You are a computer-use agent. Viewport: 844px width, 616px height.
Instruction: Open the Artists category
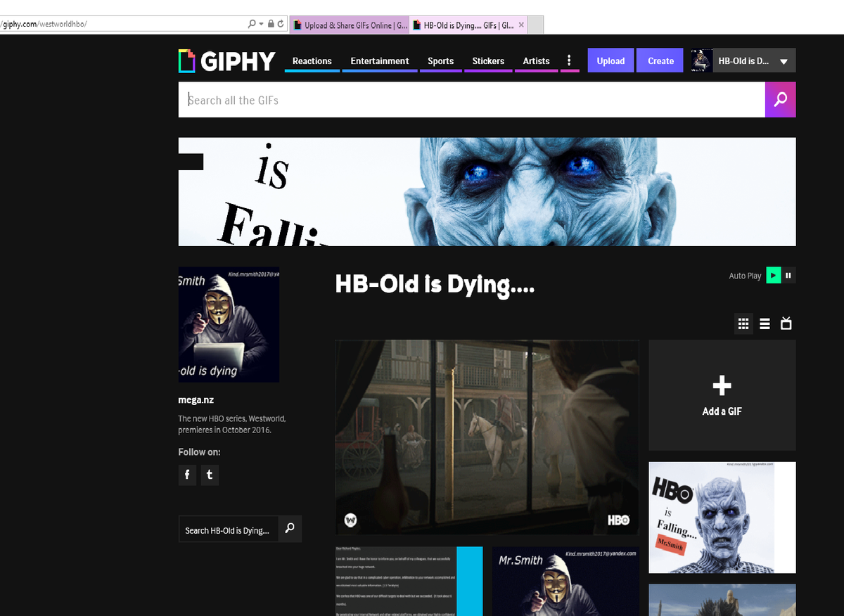tap(536, 61)
